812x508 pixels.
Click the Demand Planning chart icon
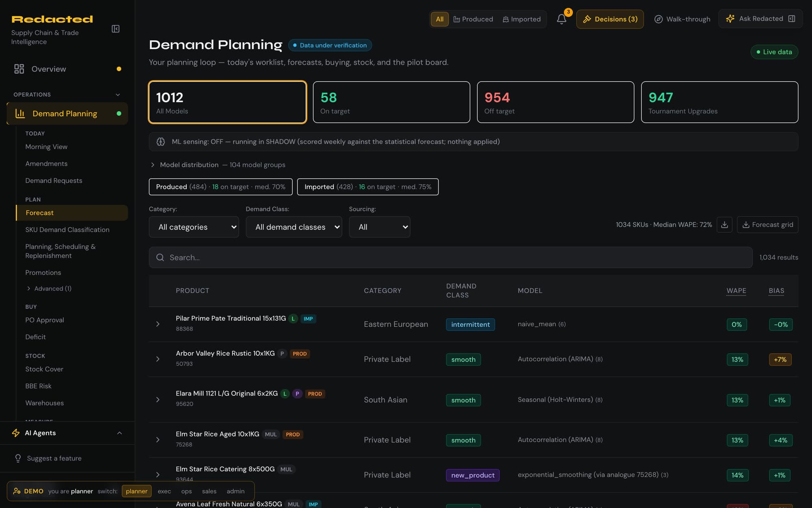point(20,113)
